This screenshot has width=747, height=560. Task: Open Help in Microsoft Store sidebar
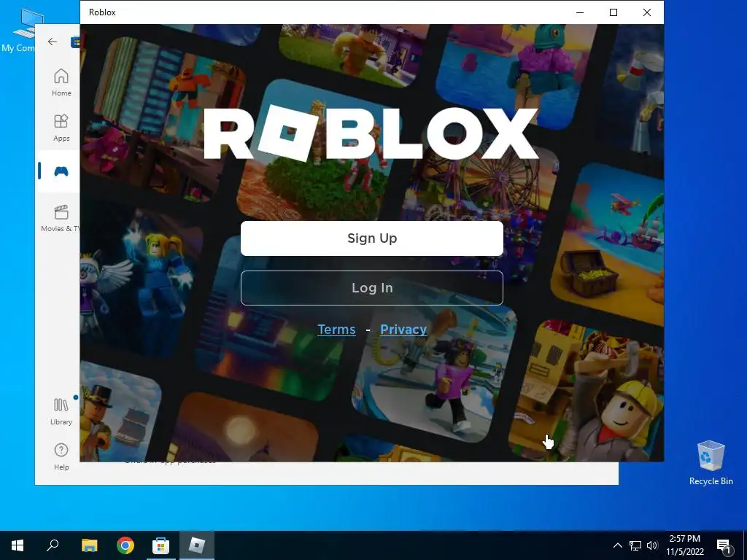pyautogui.click(x=61, y=456)
